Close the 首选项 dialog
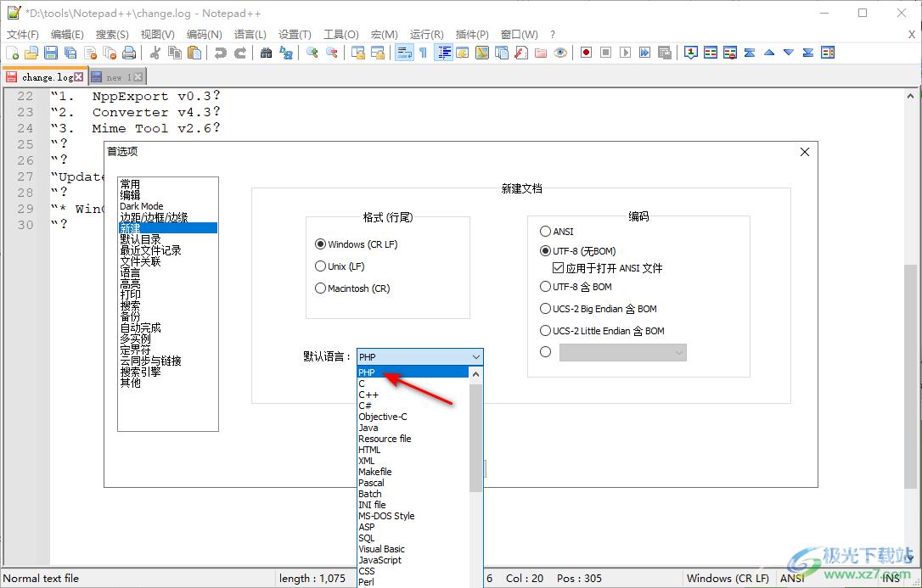This screenshot has height=588, width=922. (x=805, y=152)
